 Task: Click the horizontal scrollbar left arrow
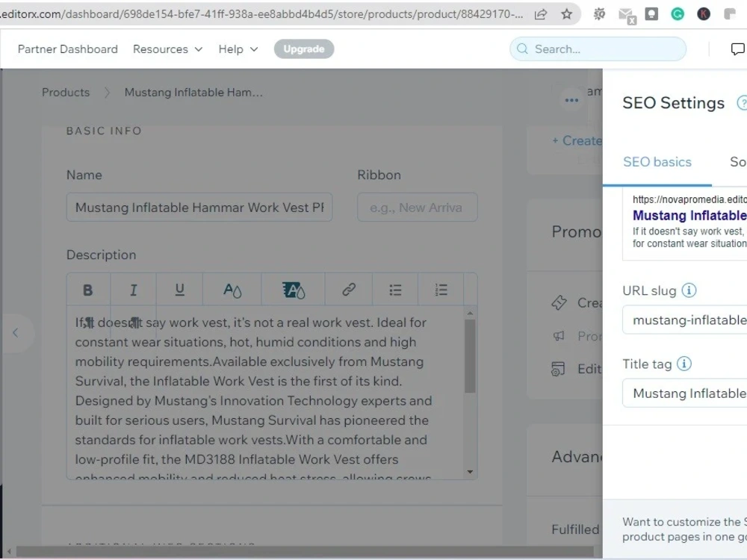coord(8,552)
